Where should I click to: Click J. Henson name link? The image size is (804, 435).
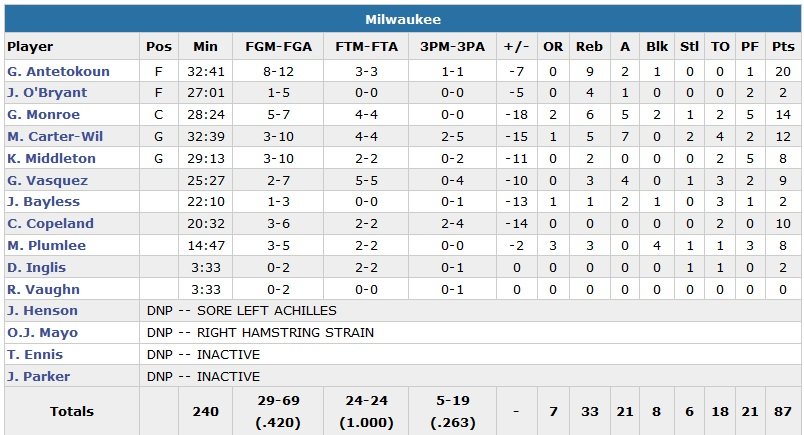42,311
